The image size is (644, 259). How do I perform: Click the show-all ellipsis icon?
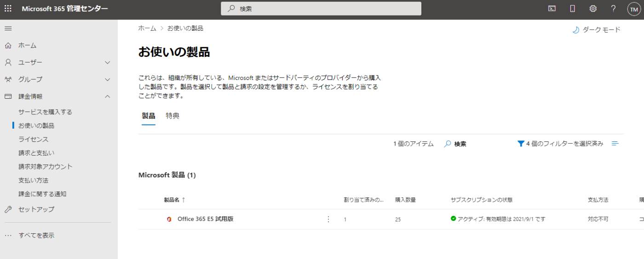(8, 236)
